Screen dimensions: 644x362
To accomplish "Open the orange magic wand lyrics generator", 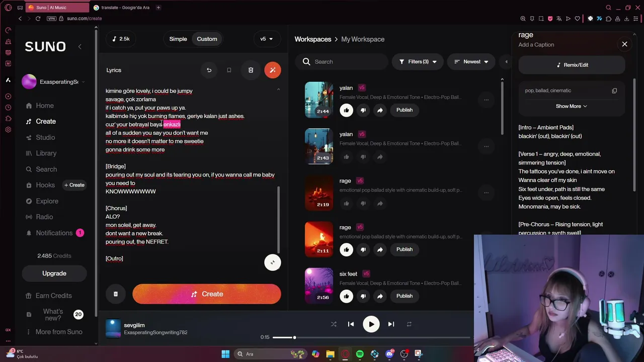I will pyautogui.click(x=273, y=70).
